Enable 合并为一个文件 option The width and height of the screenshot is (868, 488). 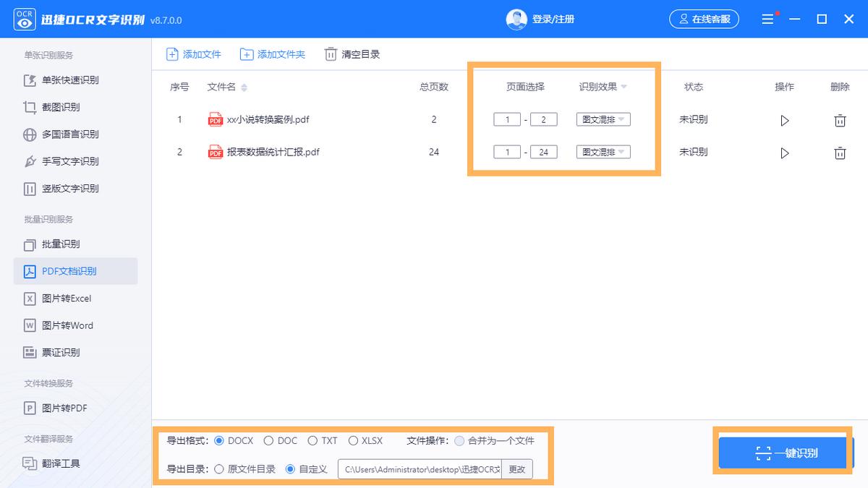point(459,440)
